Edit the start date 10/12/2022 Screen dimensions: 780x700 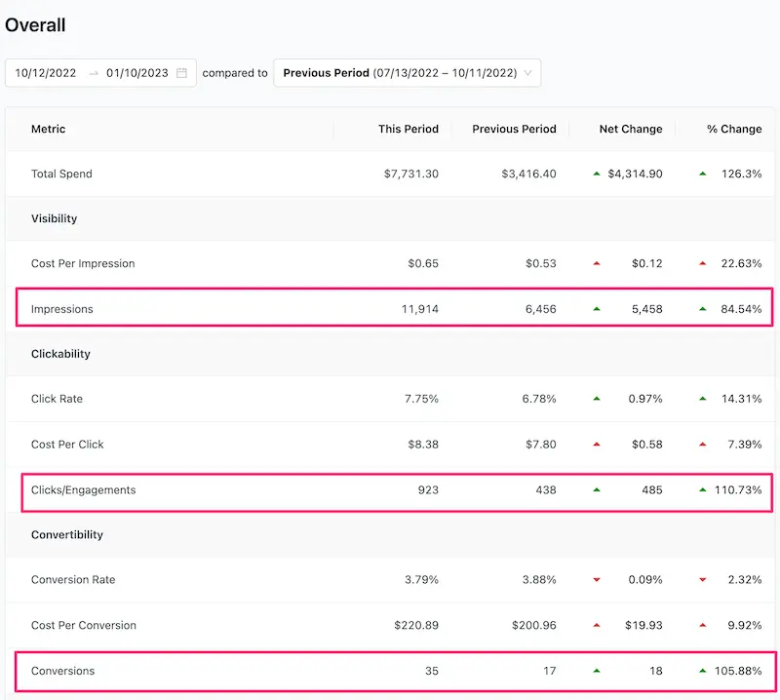pos(46,73)
